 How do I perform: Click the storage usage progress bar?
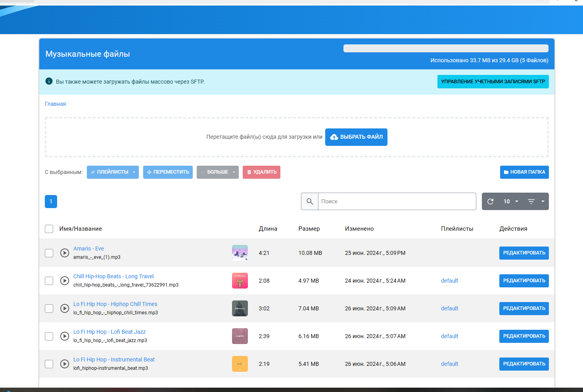445,48
